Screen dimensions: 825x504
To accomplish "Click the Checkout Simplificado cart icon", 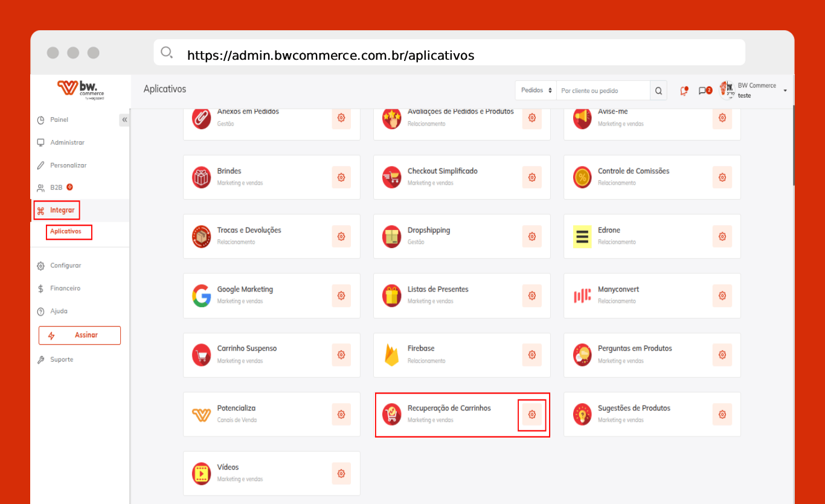I will tap(392, 177).
